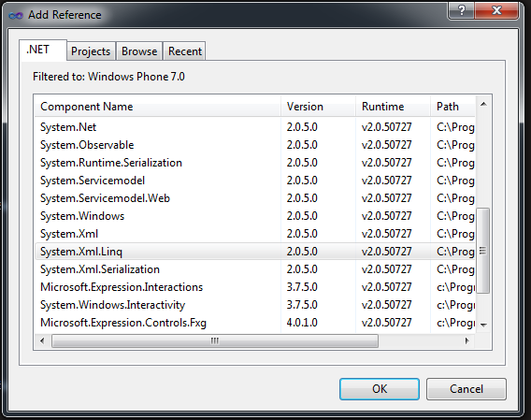Close the Add Reference dialog

point(496,10)
